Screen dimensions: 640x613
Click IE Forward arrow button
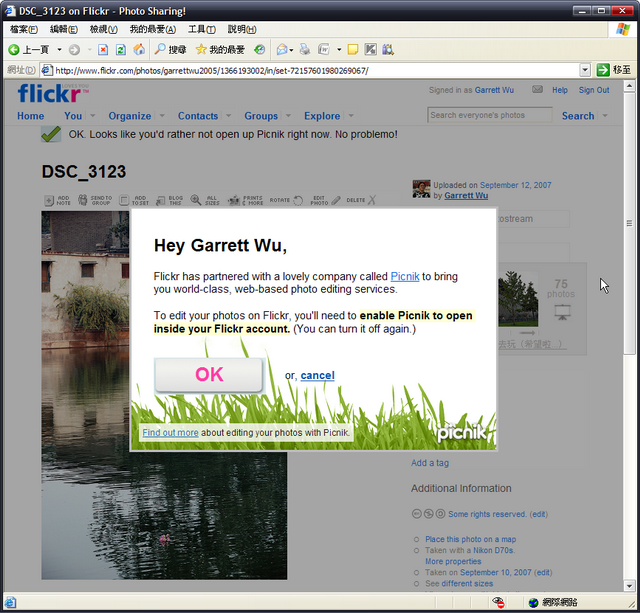click(74, 50)
